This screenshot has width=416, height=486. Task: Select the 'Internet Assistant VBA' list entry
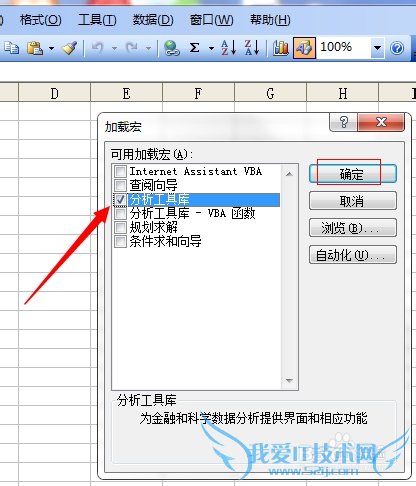(196, 171)
